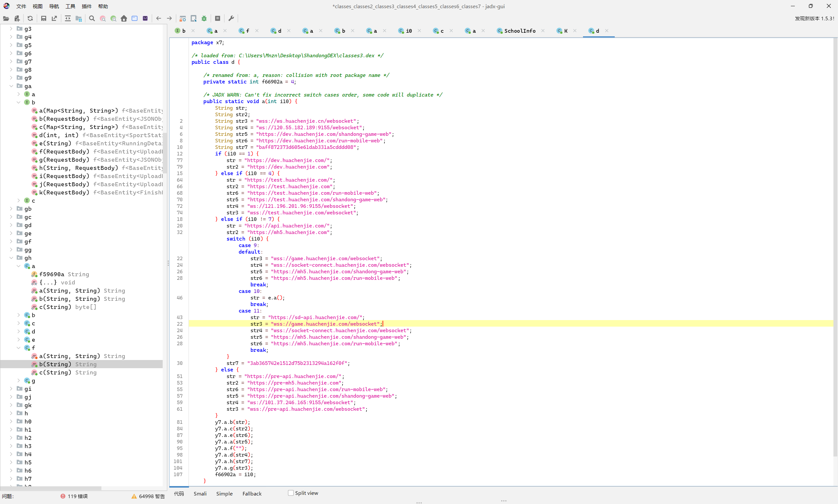This screenshot has width=838, height=504.
Task: Open the class search icon
Action: [x=102, y=18]
